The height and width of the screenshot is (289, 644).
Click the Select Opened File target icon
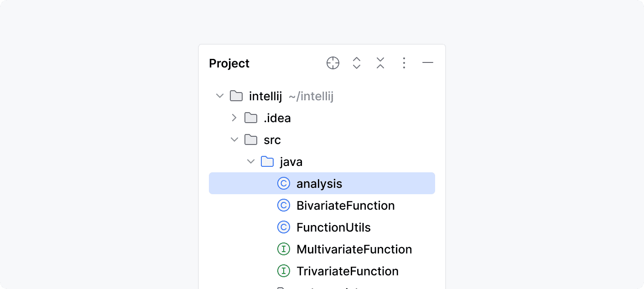(333, 63)
